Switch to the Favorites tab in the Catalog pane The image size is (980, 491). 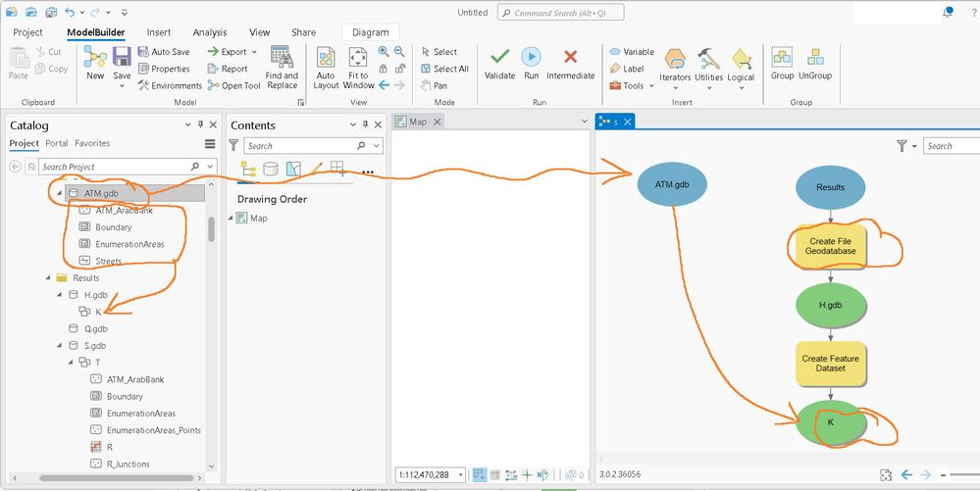tap(92, 143)
